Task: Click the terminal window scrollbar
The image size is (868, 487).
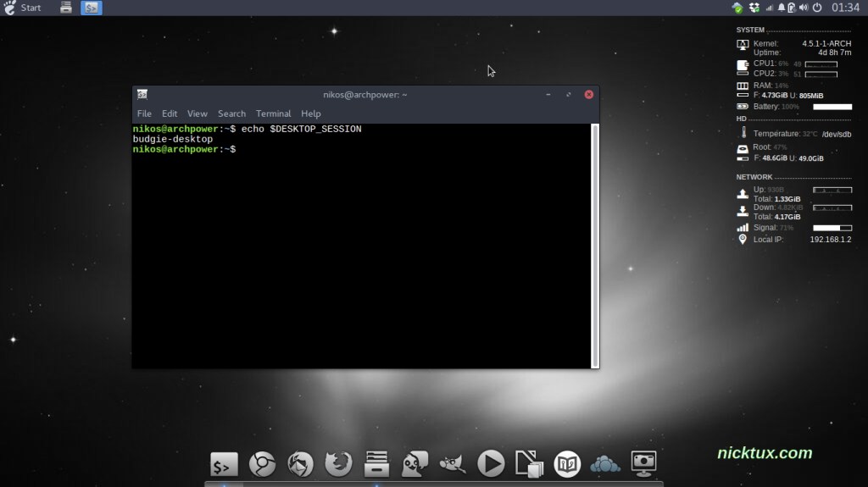Action: click(x=594, y=246)
